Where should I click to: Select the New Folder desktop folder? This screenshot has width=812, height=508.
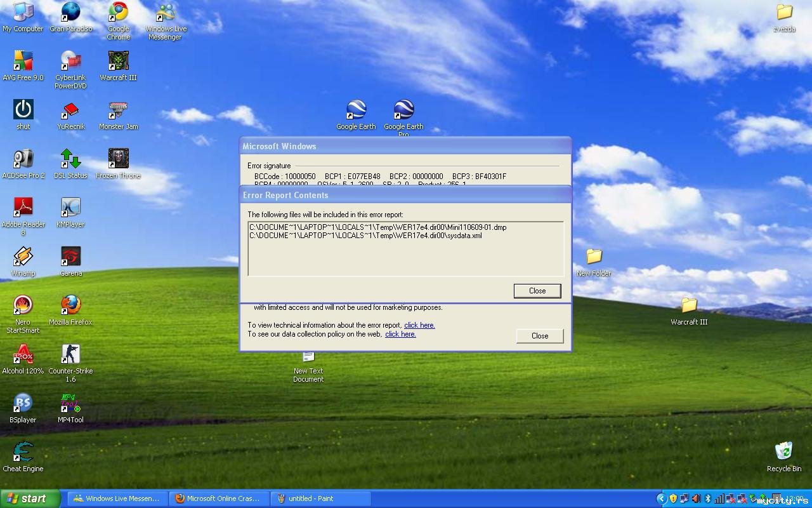(594, 261)
